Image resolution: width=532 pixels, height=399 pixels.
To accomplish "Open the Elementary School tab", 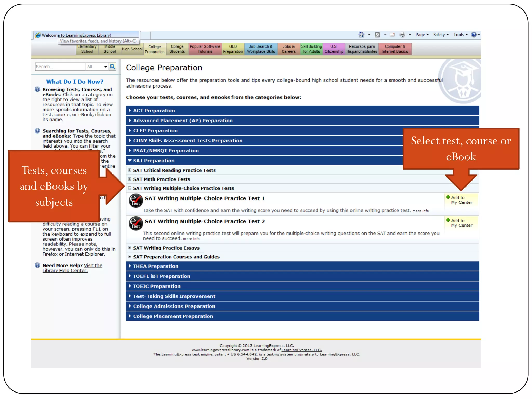I will tap(87, 49).
